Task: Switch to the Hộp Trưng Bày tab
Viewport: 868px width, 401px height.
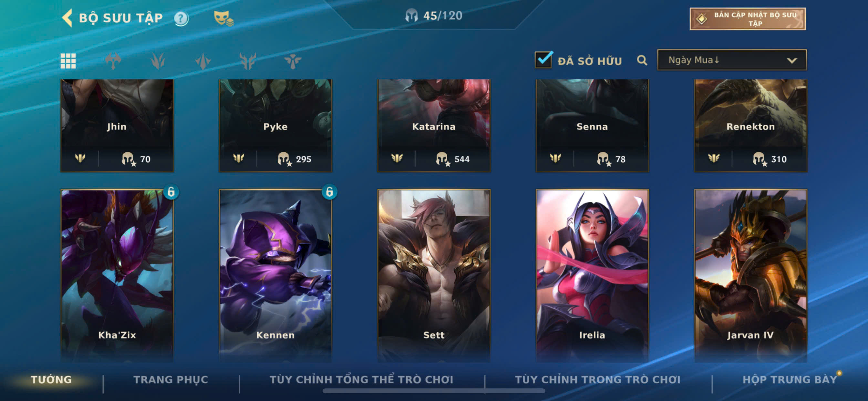Action: (x=790, y=379)
